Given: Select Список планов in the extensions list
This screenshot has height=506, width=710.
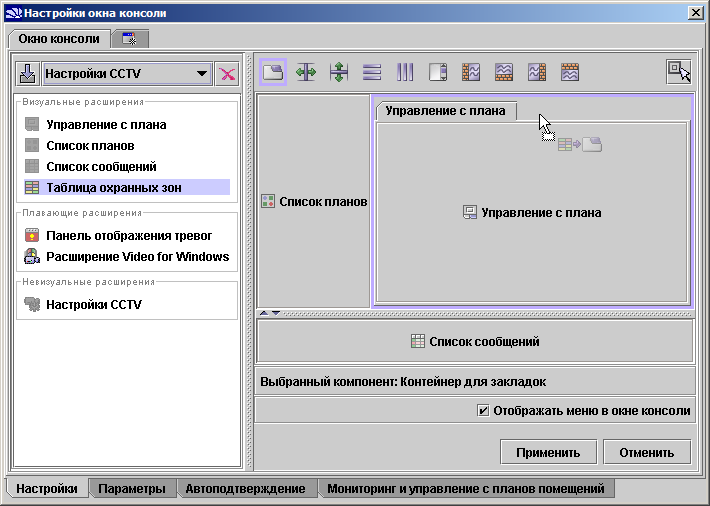Looking at the screenshot, I should coord(127,145).
